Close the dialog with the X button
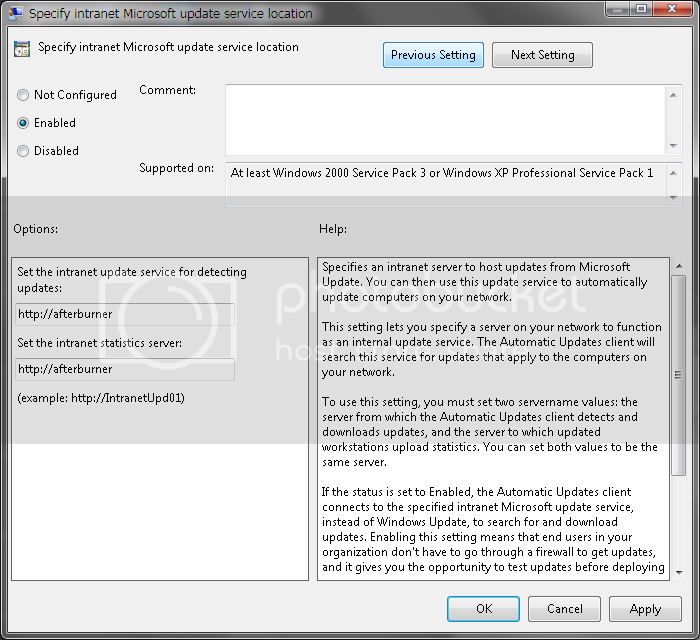700x640 pixels. [672, 8]
